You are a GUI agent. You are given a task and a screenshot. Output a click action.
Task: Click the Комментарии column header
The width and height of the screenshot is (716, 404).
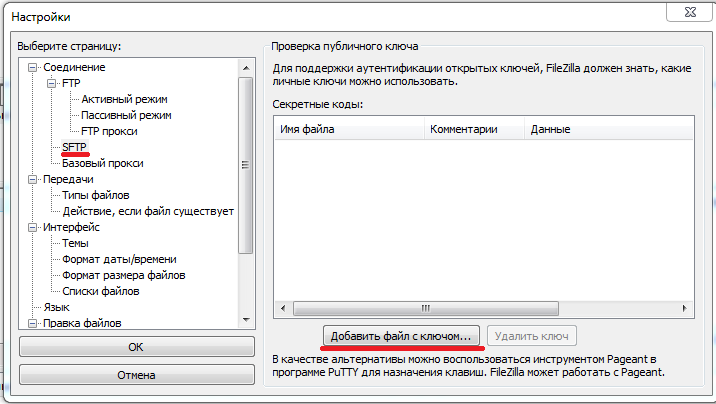(462, 129)
